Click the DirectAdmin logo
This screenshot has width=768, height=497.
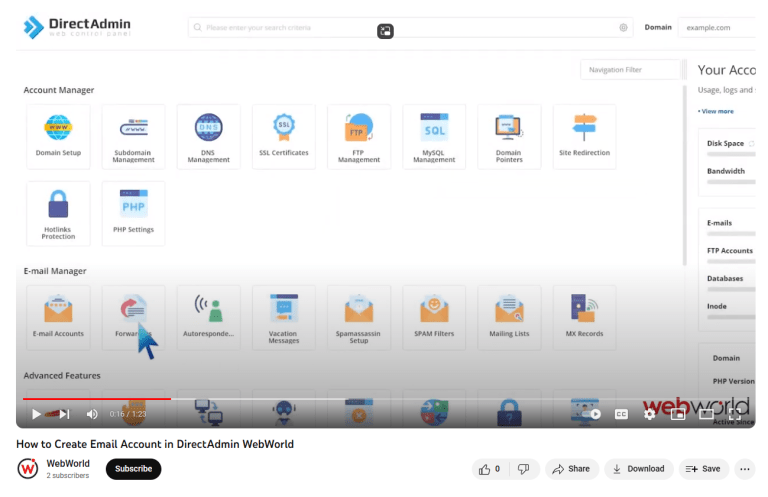(77, 27)
